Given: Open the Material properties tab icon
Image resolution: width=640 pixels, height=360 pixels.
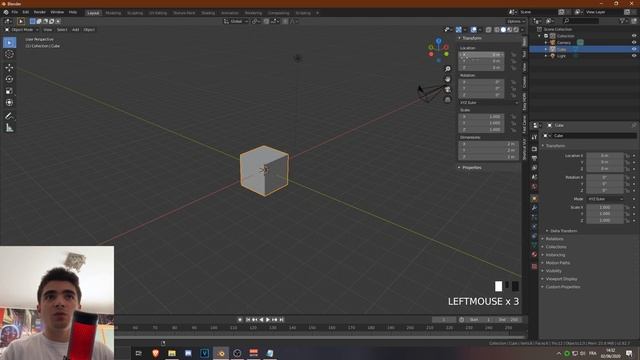Looking at the screenshot, I should [x=534, y=255].
